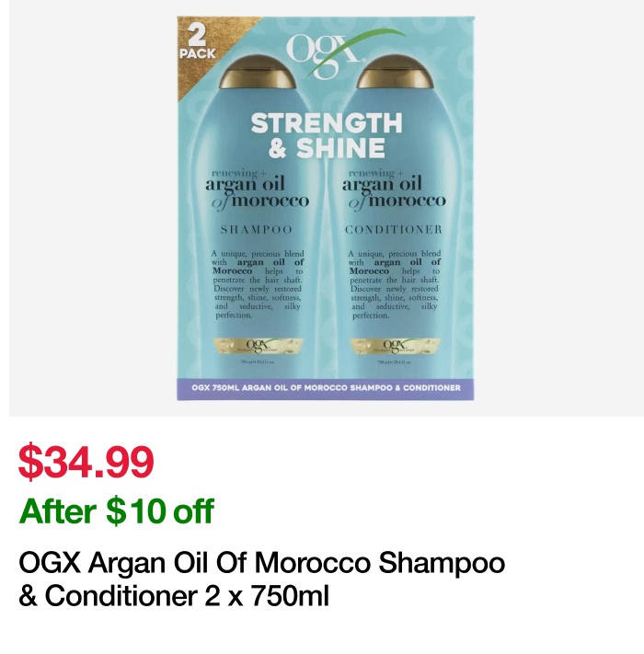Click the SHAMPOO label on the left bottle
Viewport: 644px width, 654px height.
click(x=257, y=229)
